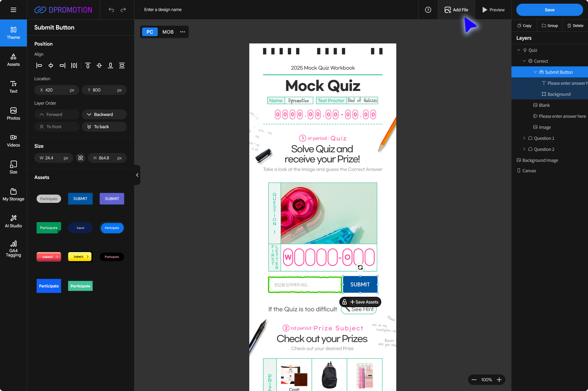The image size is (588, 391).
Task: Select the yellow Submit button asset
Action: point(80,257)
